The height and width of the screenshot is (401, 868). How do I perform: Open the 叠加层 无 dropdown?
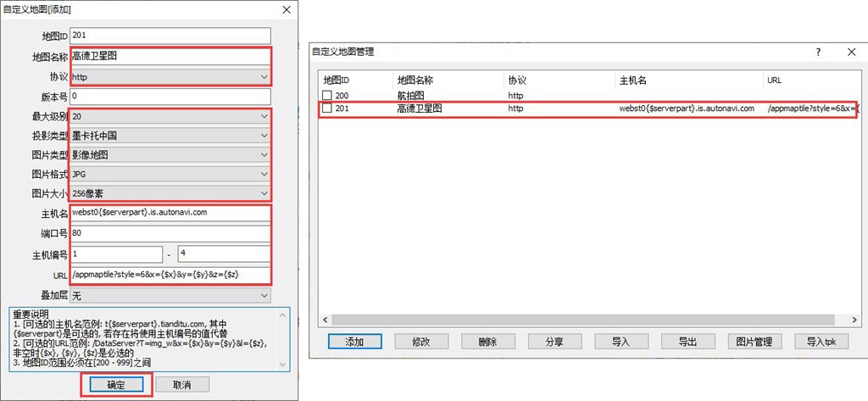point(170,295)
